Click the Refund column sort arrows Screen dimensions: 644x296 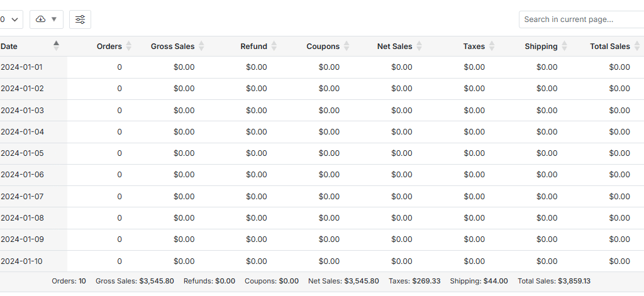pyautogui.click(x=274, y=46)
